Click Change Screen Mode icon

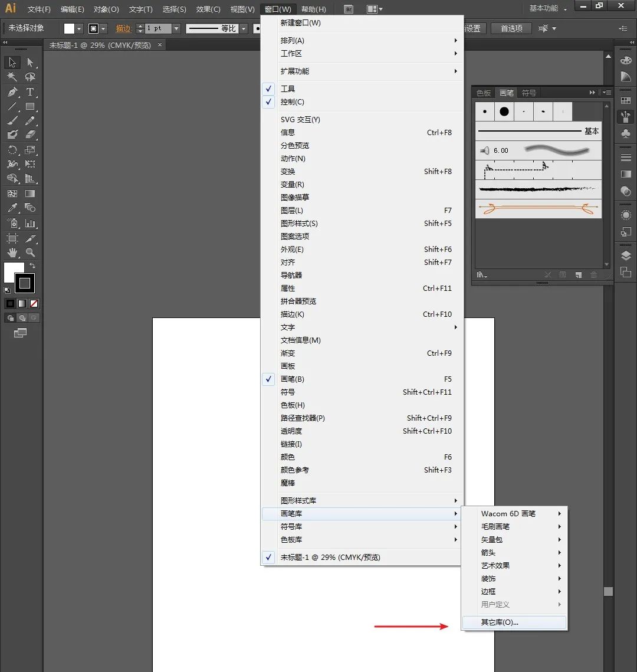point(20,333)
